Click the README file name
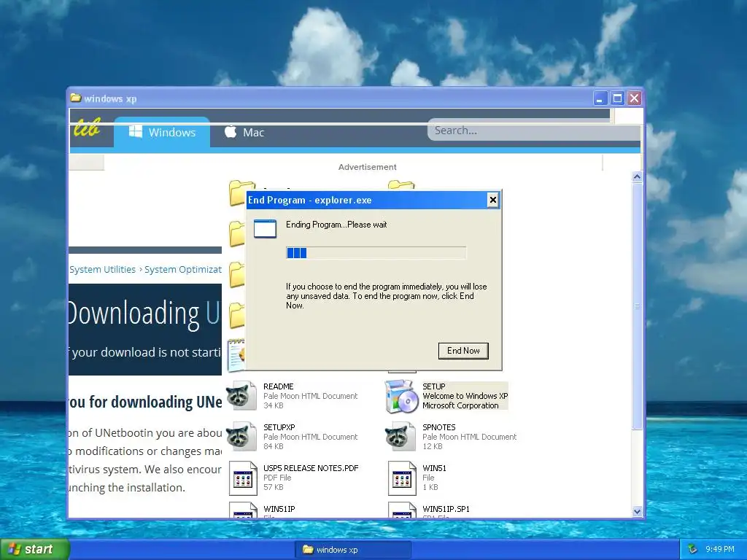 pyautogui.click(x=278, y=386)
